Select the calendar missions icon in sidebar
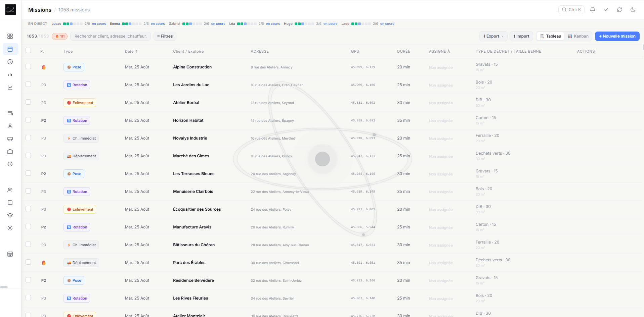Screen dimensions: 644x317 click(10, 49)
